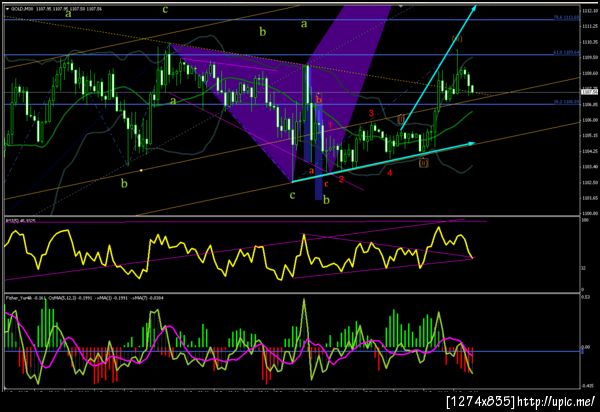Image resolution: width=600 pixels, height=412 pixels.
Task: Select the 1106.00 value on the price scale
Action: pyautogui.click(x=589, y=120)
